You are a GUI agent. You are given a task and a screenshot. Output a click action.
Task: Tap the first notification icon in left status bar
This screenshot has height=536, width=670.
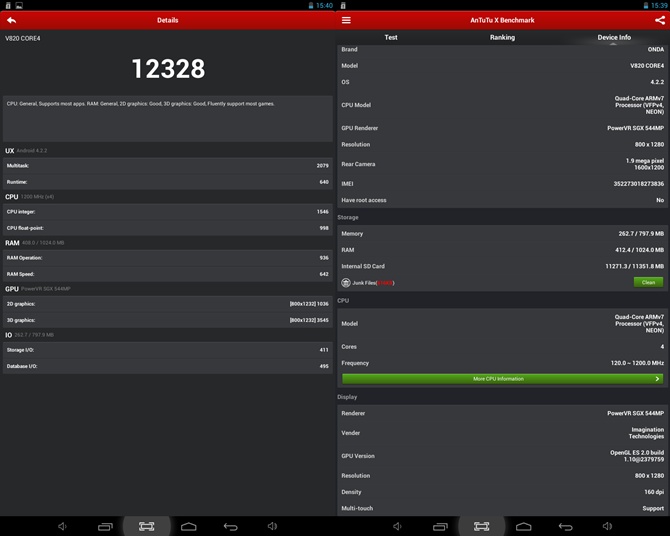click(8, 6)
